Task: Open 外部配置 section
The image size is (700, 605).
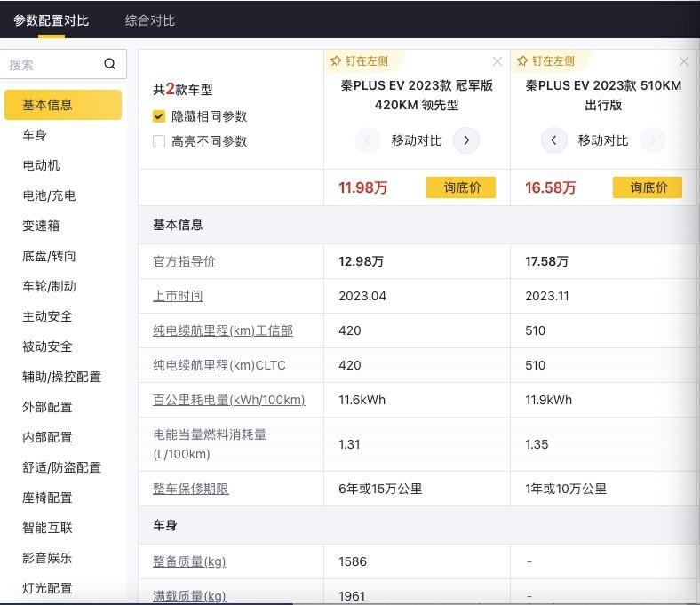Action: pyautogui.click(x=47, y=407)
